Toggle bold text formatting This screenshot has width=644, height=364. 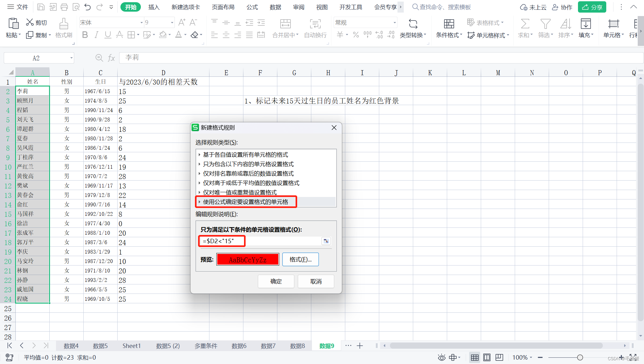85,35
